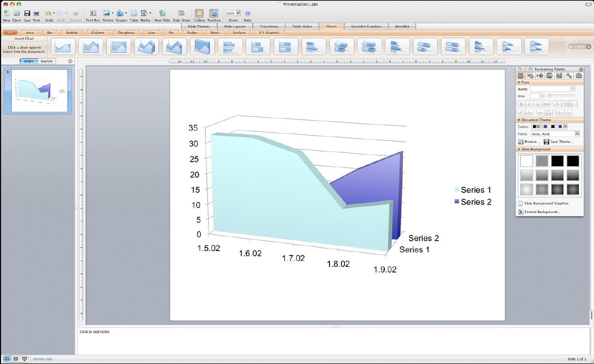Filter charts by Line category
The image size is (594, 364).
[151, 33]
